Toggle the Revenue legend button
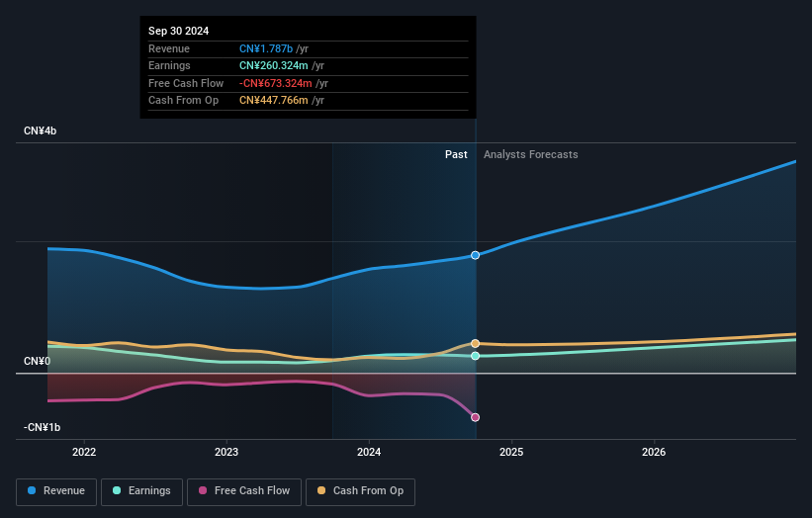Viewport: 812px width, 518px height. [x=56, y=491]
